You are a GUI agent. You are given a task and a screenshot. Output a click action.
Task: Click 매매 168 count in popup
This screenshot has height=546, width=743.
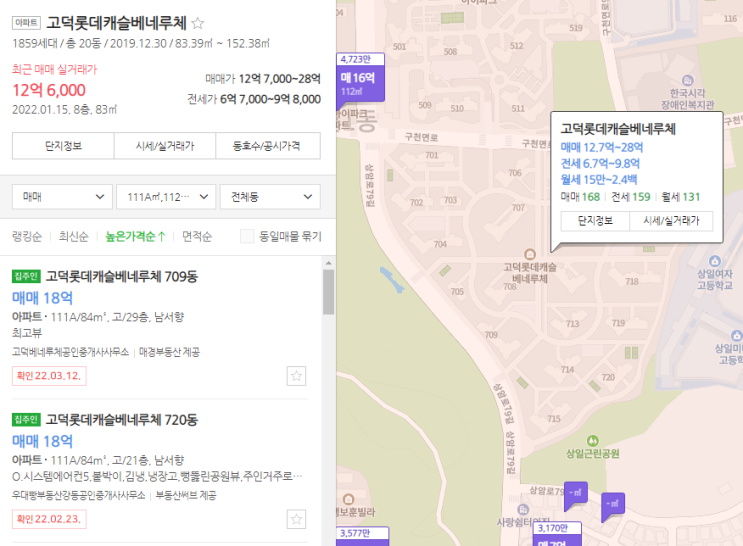click(580, 197)
